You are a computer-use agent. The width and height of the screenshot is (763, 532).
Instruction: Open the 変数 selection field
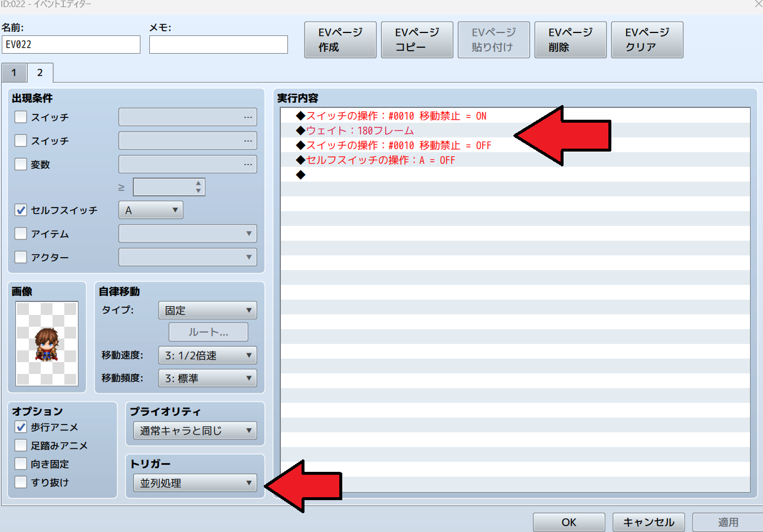click(188, 164)
